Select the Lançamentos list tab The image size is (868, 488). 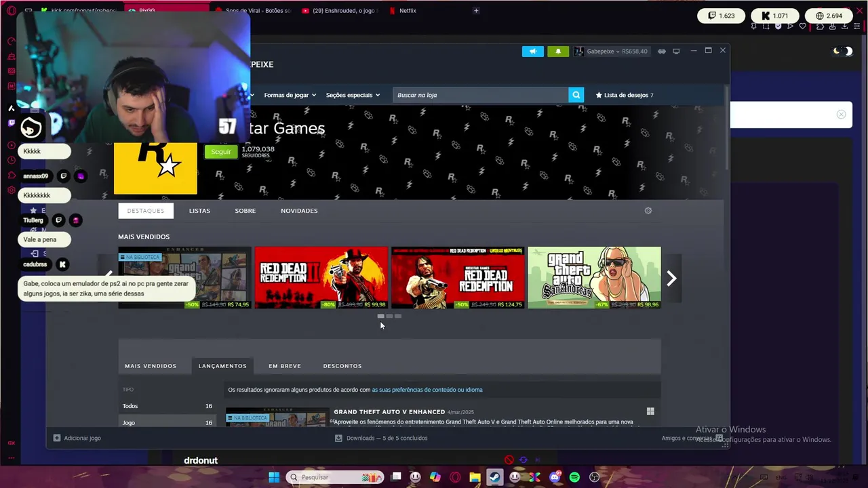click(x=222, y=366)
